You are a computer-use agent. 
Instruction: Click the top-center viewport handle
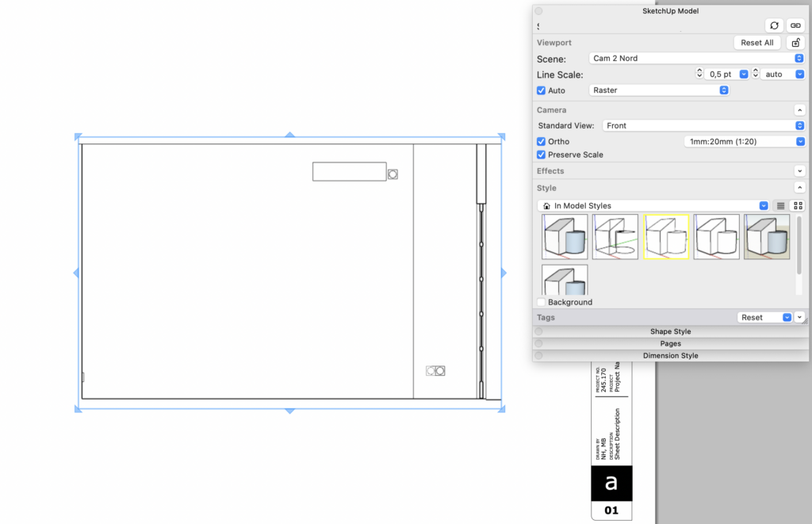pyautogui.click(x=290, y=135)
